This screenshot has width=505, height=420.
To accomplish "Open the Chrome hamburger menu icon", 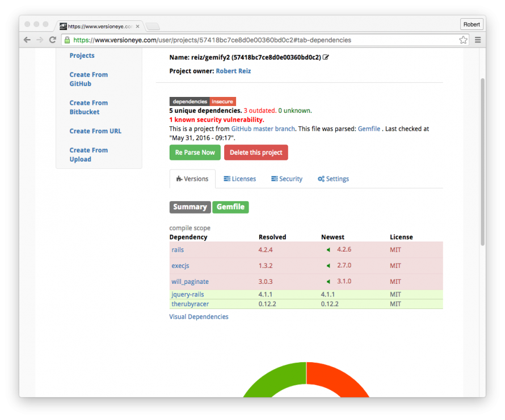I will point(478,40).
